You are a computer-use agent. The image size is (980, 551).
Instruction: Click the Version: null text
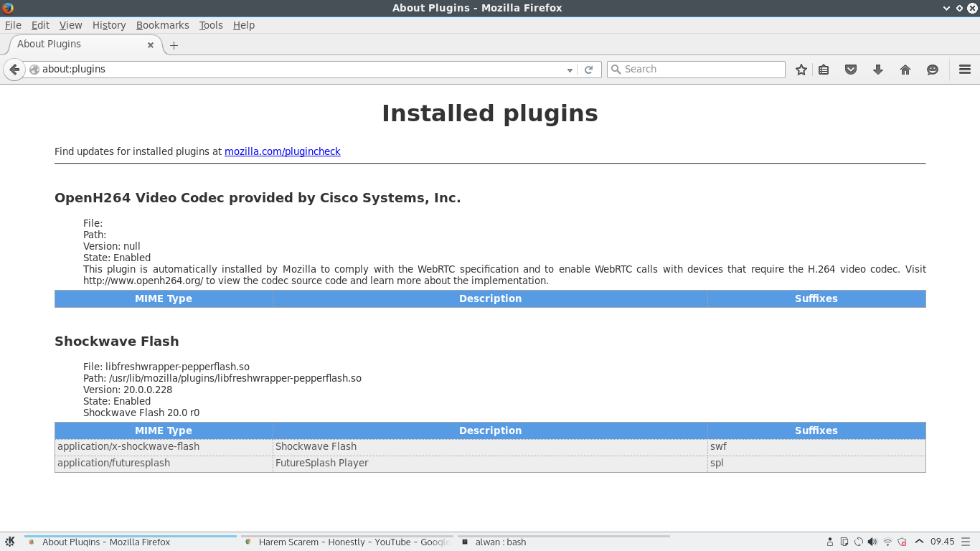112,246
